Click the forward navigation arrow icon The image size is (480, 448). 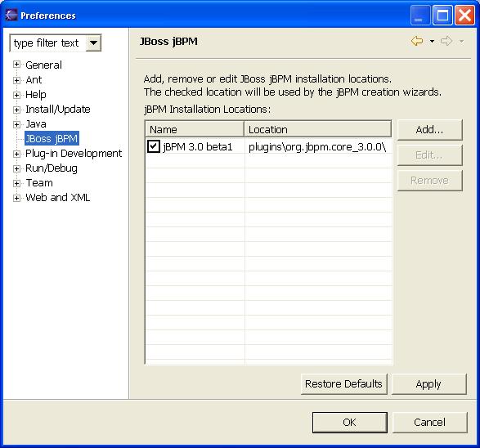[446, 41]
